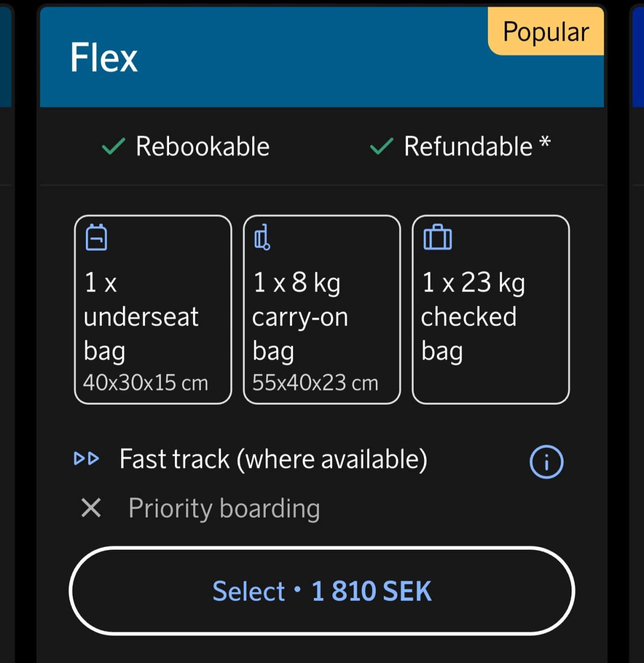Select the 1 x 23 kg checked bag card
This screenshot has height=663, width=644.
(491, 309)
